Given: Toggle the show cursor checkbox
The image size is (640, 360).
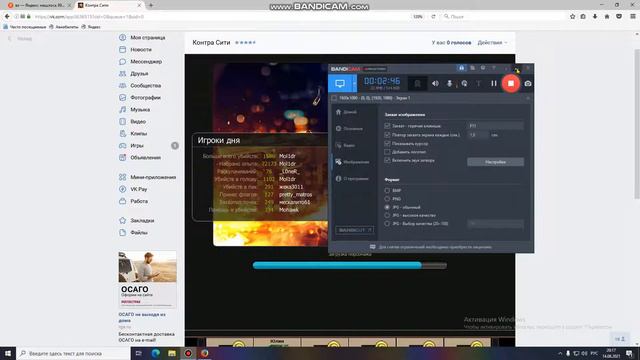Looking at the screenshot, I should [x=387, y=143].
